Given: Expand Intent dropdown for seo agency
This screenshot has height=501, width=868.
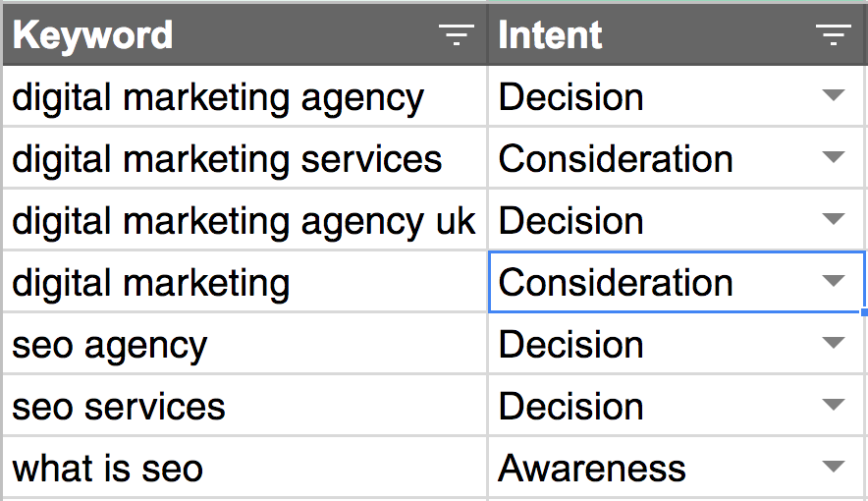Looking at the screenshot, I should tap(834, 344).
